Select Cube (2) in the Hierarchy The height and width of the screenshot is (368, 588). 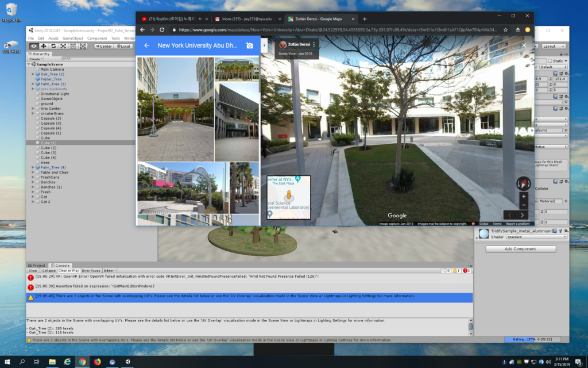[x=48, y=148]
